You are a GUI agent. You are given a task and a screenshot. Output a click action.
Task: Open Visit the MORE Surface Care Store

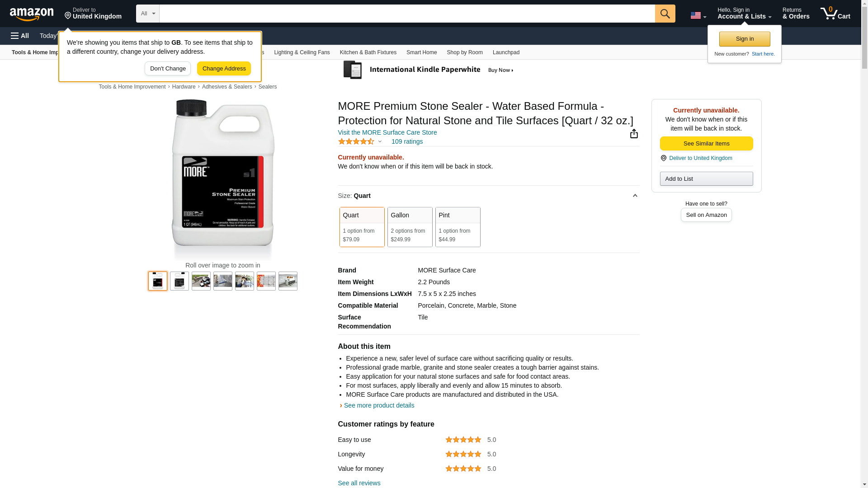387,132
